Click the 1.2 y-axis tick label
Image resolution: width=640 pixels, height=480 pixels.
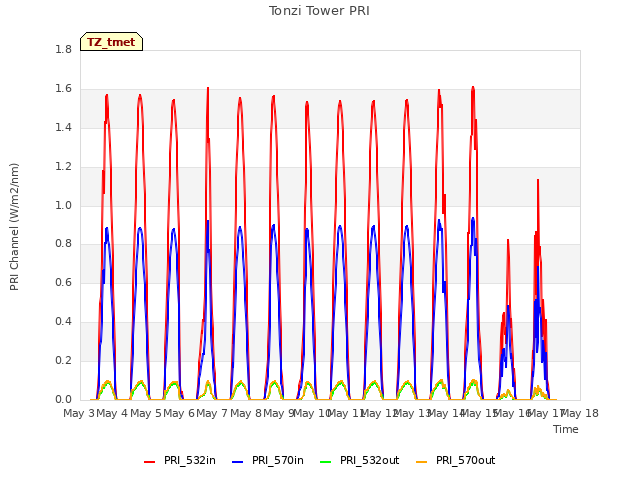tap(63, 167)
